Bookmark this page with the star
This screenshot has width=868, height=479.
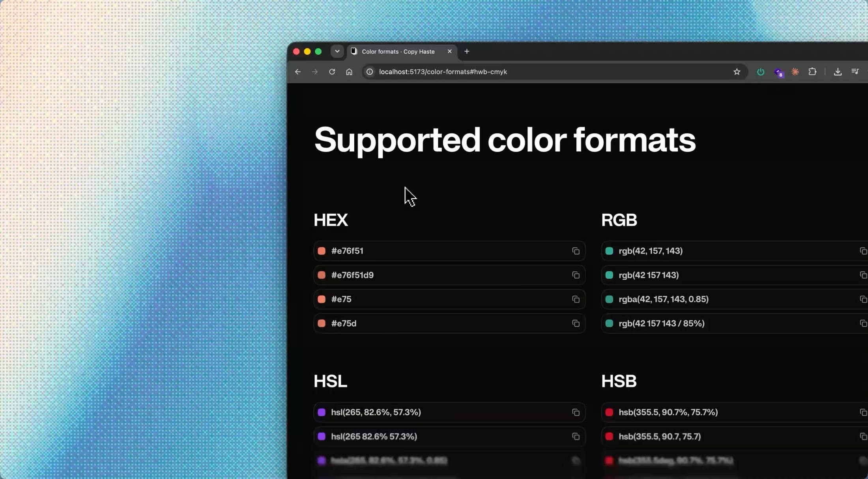click(737, 72)
